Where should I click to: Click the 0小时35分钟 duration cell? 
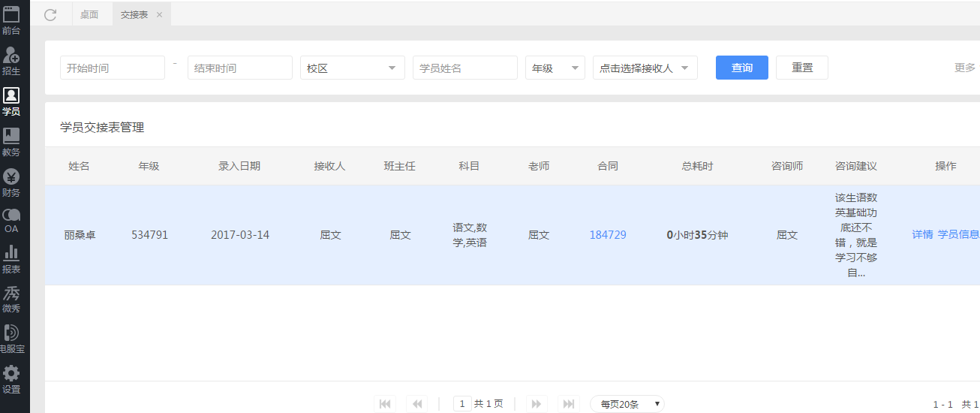click(x=698, y=235)
